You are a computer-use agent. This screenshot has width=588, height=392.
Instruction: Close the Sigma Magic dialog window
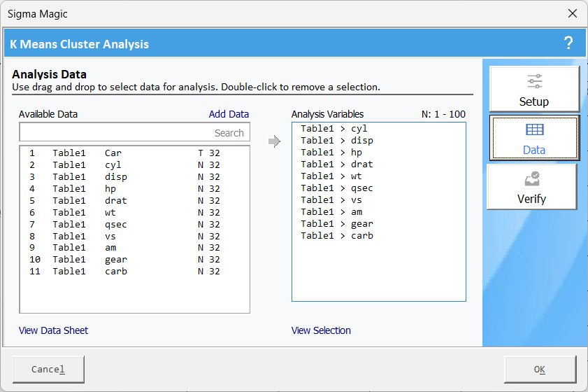pyautogui.click(x=572, y=14)
